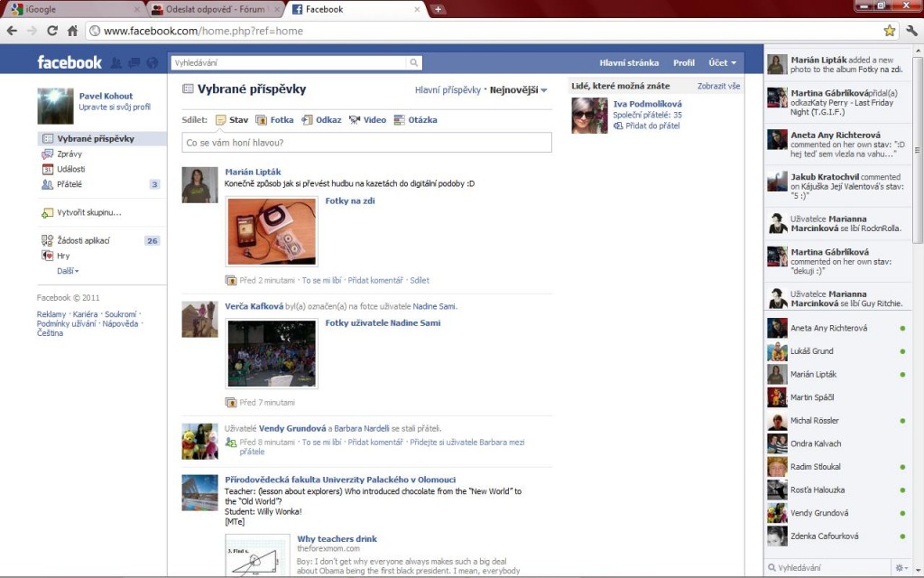Choose Video share option

click(368, 120)
